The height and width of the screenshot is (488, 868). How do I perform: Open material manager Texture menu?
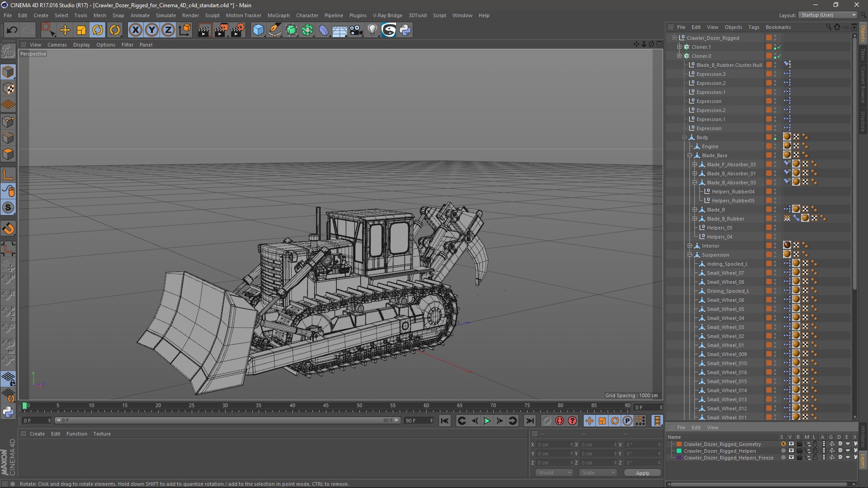point(102,434)
